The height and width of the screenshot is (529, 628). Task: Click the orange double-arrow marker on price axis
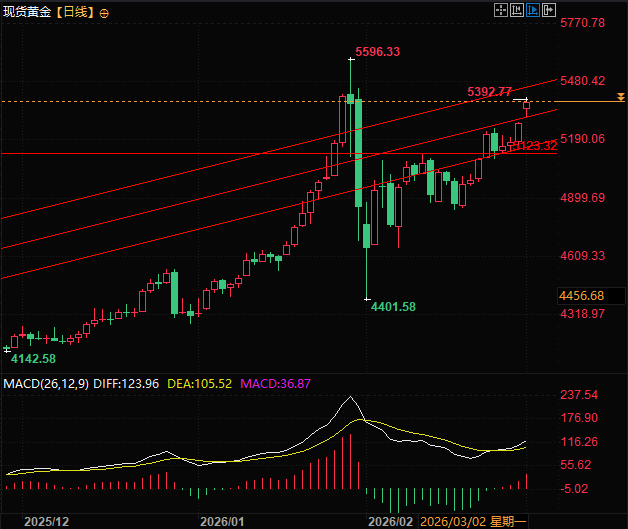click(621, 97)
